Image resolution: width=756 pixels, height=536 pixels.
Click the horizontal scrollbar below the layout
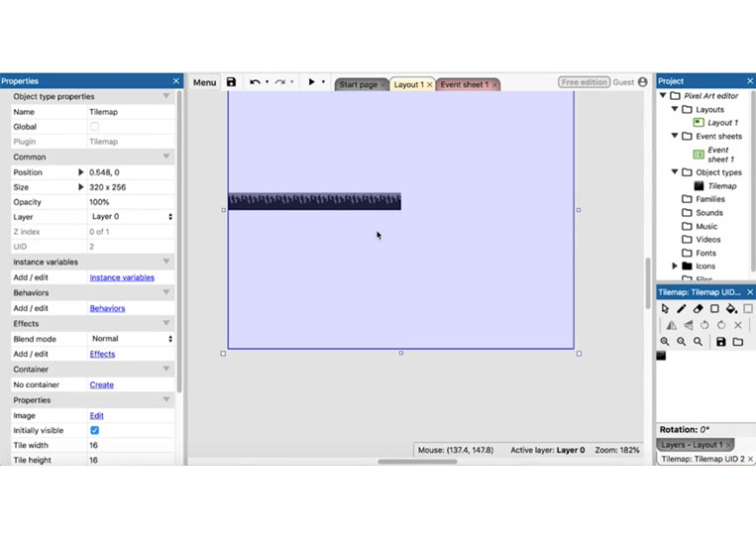pos(417,462)
